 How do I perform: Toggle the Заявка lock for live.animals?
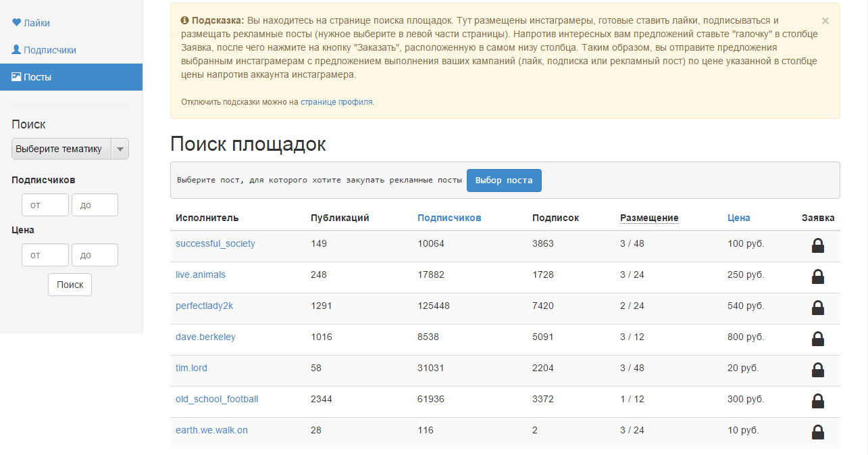coord(818,277)
